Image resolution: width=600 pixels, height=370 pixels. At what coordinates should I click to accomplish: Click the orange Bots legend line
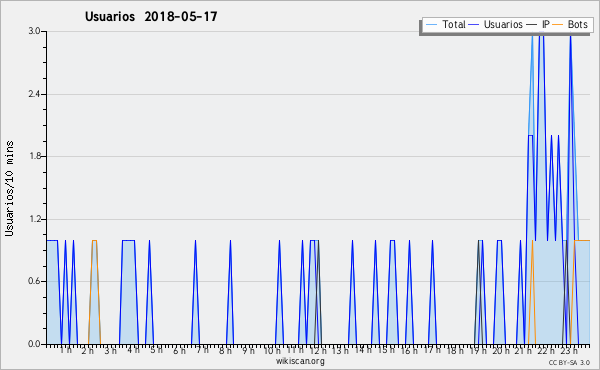pyautogui.click(x=558, y=25)
